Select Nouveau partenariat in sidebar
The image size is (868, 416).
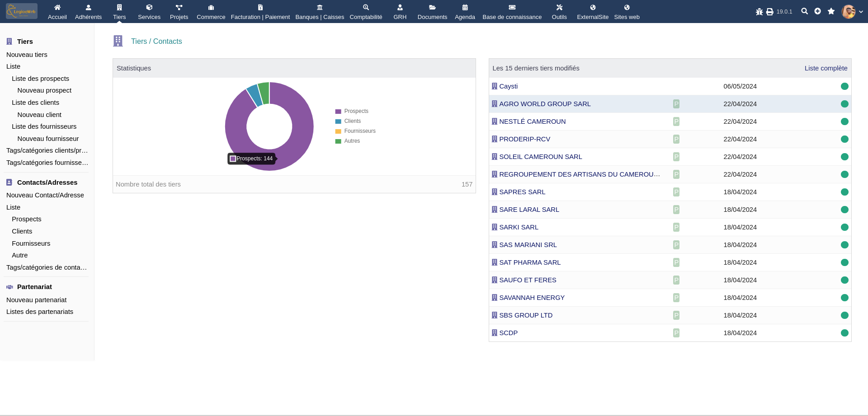coord(36,300)
